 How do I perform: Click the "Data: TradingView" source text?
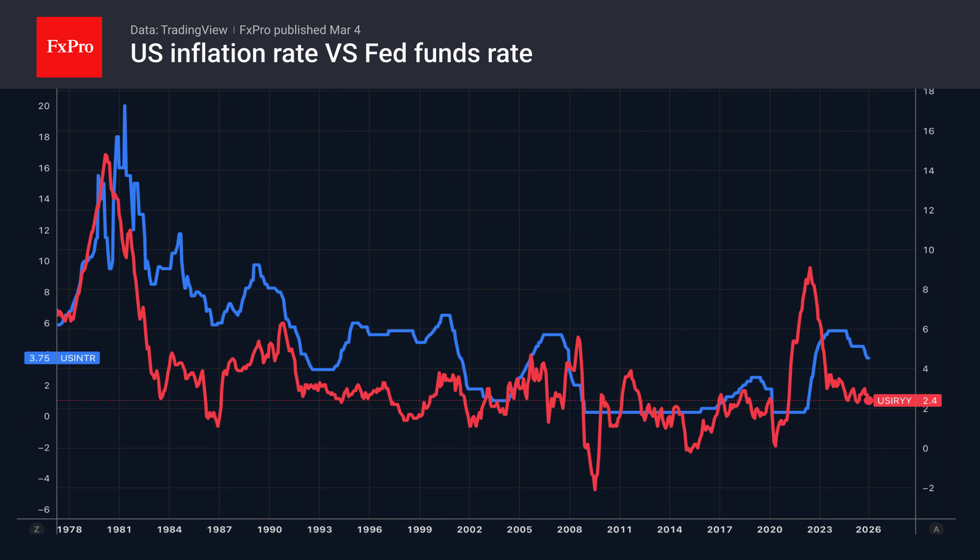tap(178, 30)
